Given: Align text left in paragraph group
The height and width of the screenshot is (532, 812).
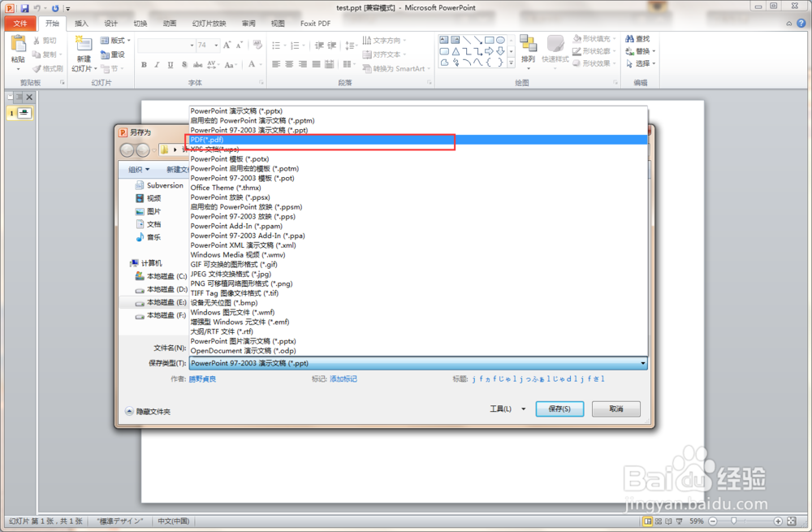Looking at the screenshot, I should [x=276, y=64].
